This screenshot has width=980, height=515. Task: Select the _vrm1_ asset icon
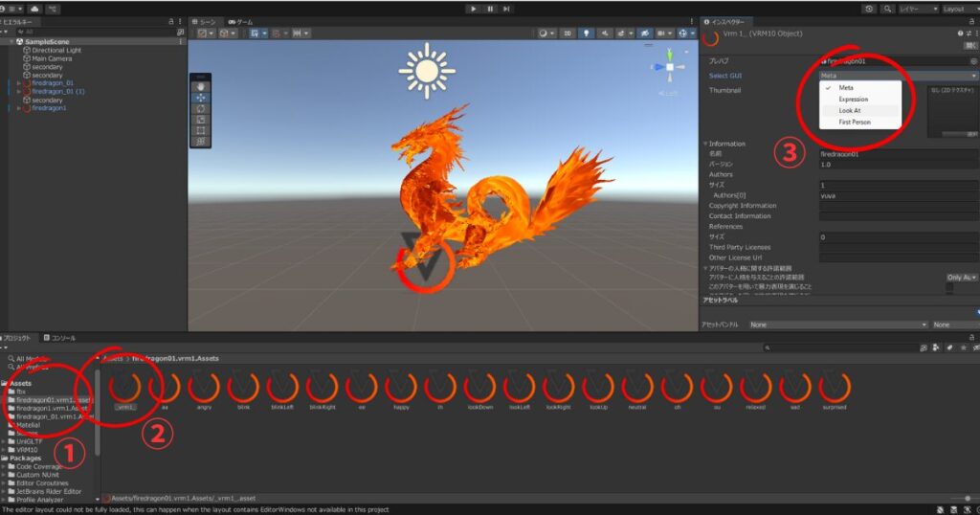[125, 390]
